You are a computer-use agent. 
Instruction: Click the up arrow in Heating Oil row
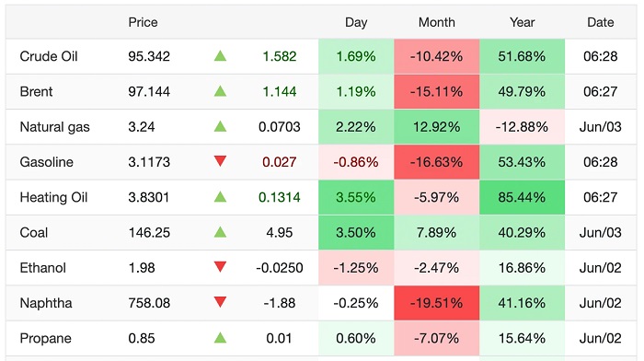(220, 197)
